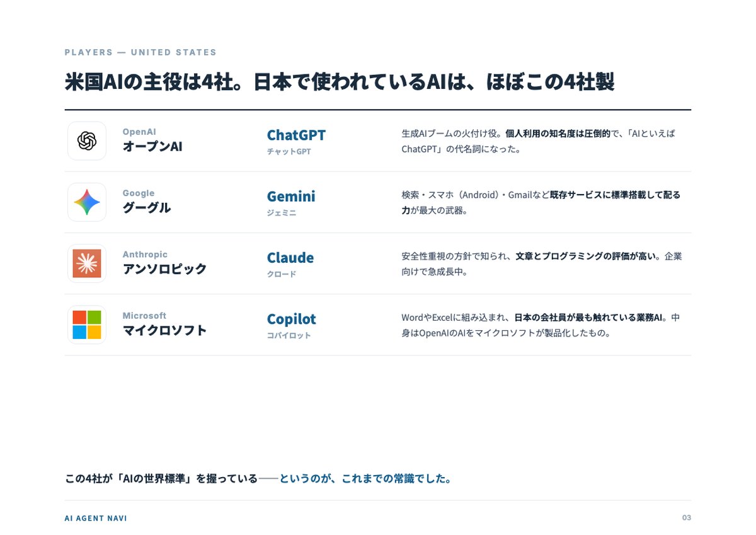Click the グーグル company name
The image size is (756, 535).
point(147,208)
